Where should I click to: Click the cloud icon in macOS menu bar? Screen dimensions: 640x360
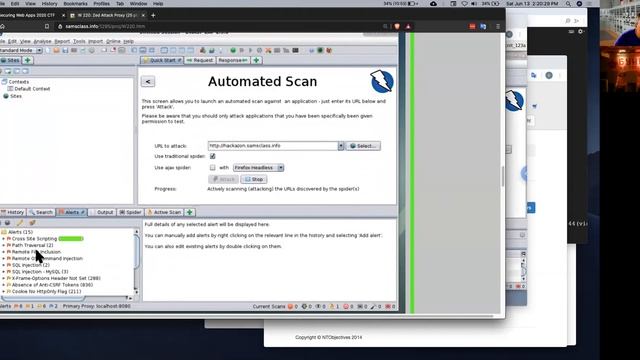coord(433,3)
